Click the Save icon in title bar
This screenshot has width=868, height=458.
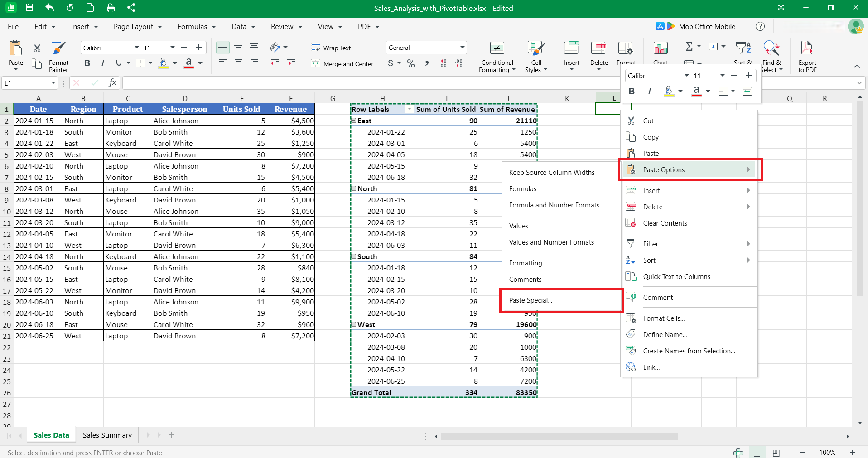[29, 8]
